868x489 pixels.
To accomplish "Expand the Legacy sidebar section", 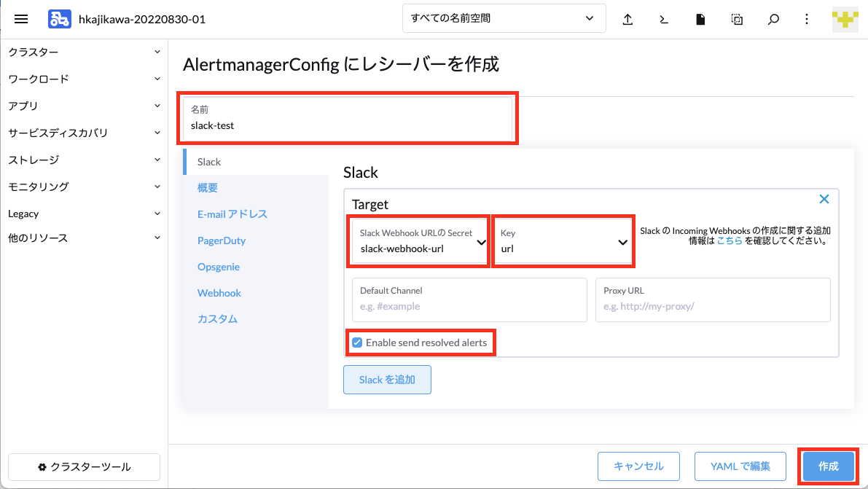I will pyautogui.click(x=84, y=214).
